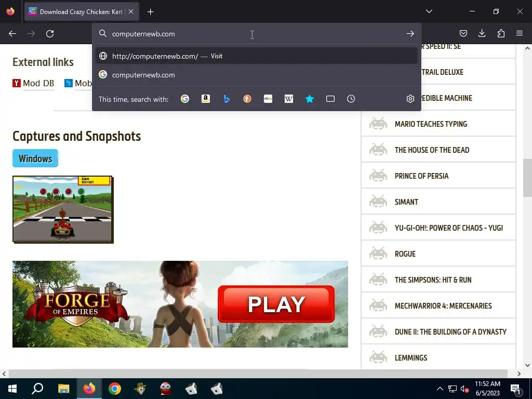532x399 pixels.
Task: Search this time with Bing
Action: pos(227,99)
